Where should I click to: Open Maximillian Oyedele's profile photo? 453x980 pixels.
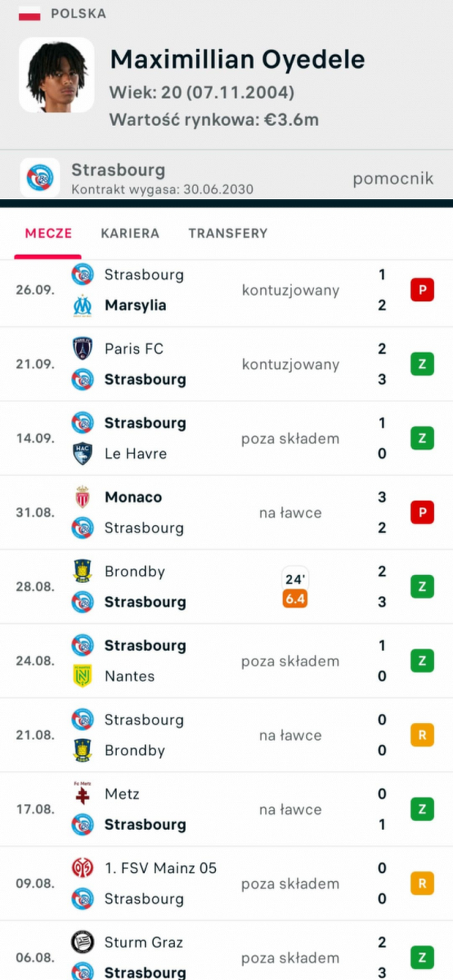[57, 75]
